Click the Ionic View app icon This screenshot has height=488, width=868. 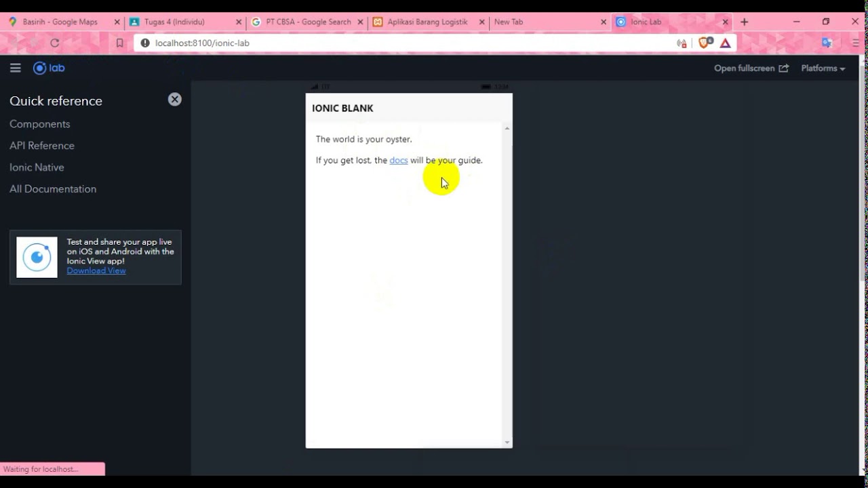37,258
